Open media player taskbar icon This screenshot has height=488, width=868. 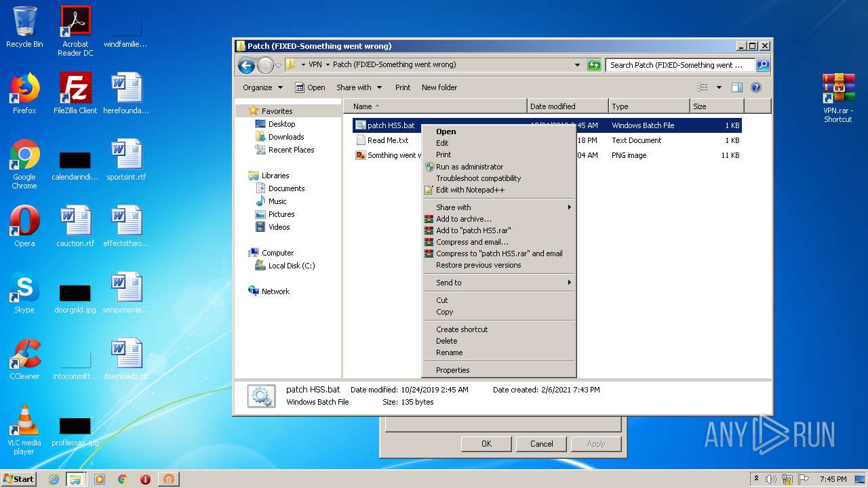click(100, 479)
